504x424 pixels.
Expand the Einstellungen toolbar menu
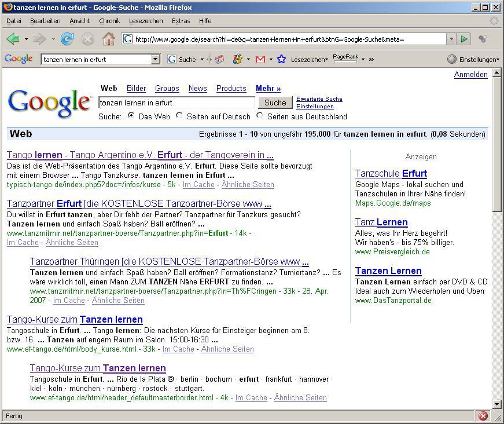(472, 59)
